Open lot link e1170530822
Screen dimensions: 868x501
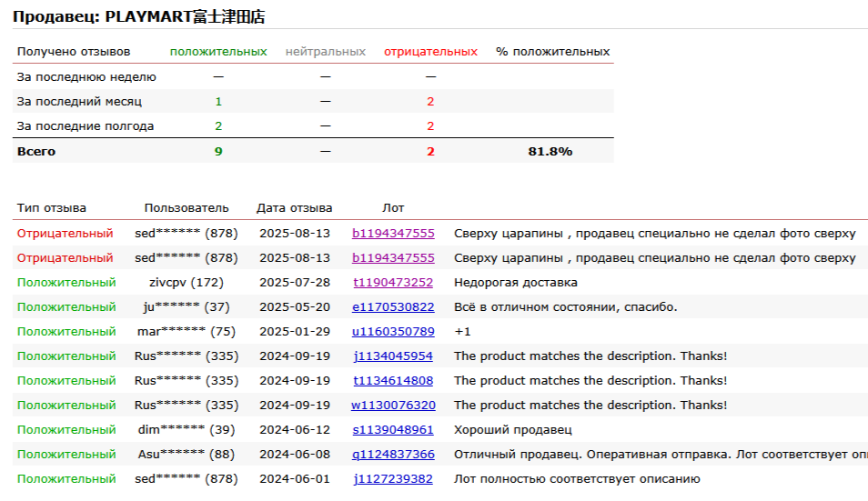(393, 307)
